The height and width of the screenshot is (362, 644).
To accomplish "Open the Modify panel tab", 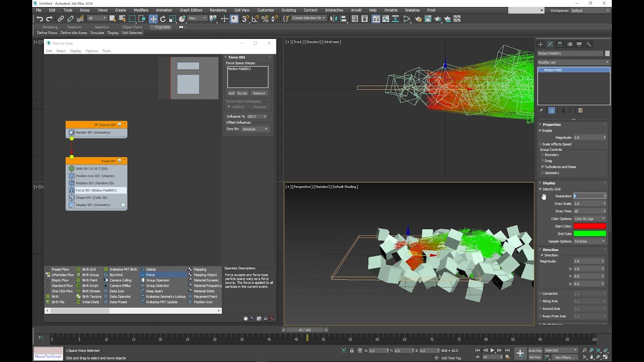I will (x=550, y=44).
